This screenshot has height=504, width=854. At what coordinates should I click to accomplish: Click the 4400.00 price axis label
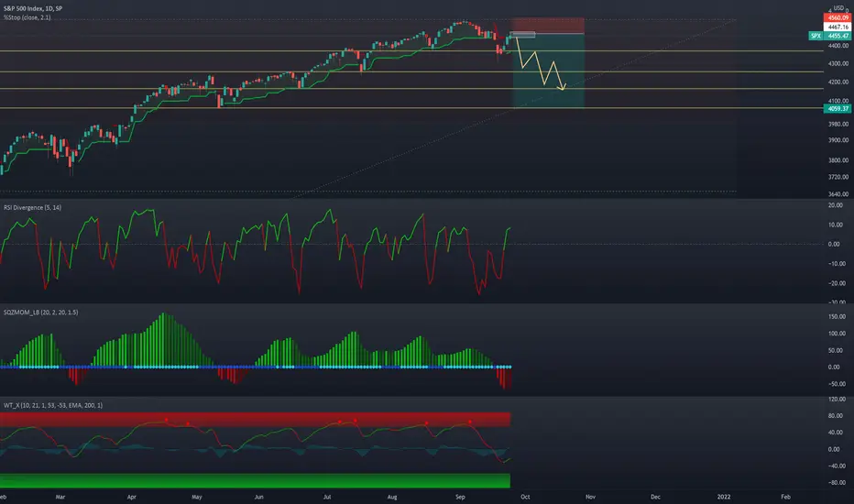click(838, 46)
